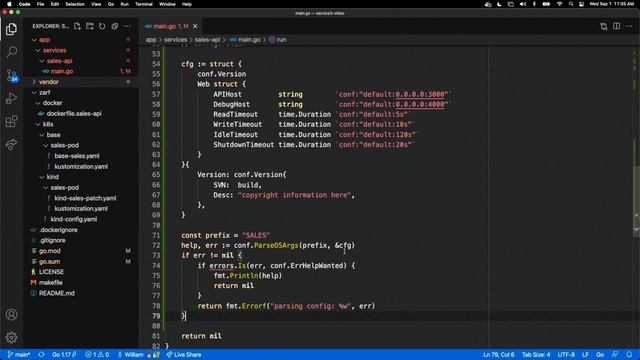The image size is (640, 360).
Task: Expand the vendor folder
Action: 80,82
